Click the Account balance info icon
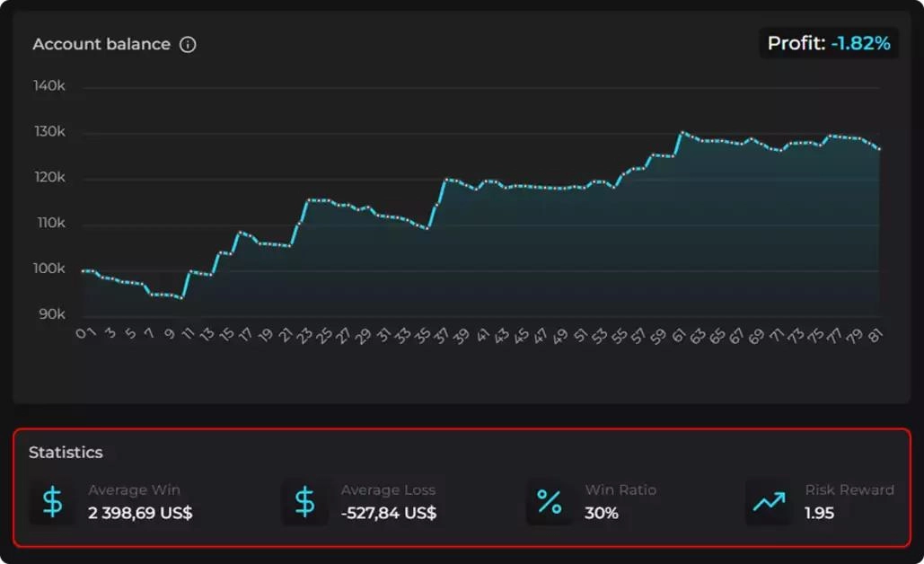This screenshot has height=564, width=924. (188, 44)
